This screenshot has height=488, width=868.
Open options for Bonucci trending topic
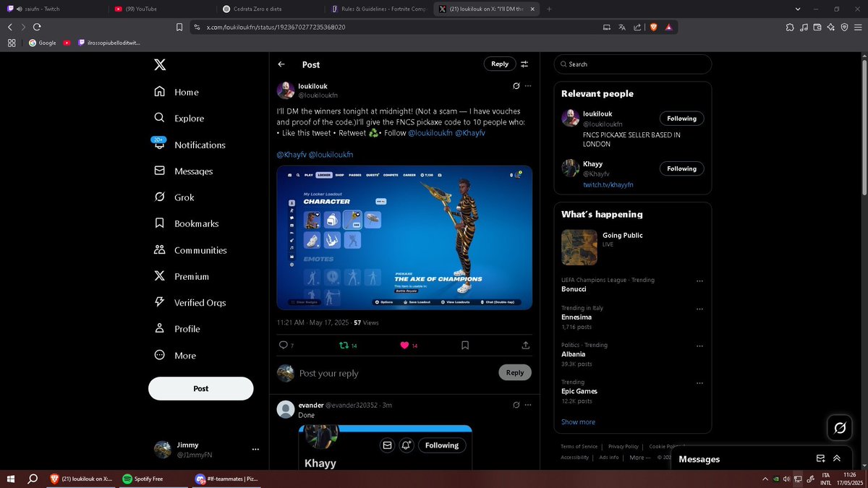point(699,281)
